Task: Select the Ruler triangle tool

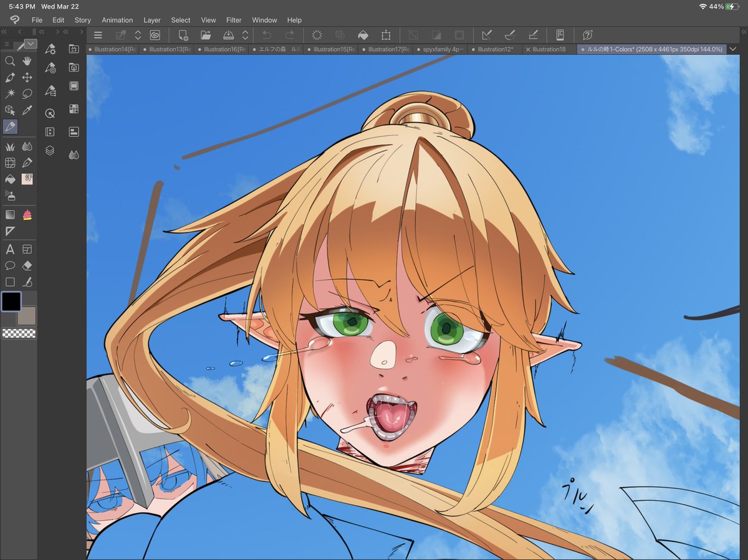Action: [10, 231]
